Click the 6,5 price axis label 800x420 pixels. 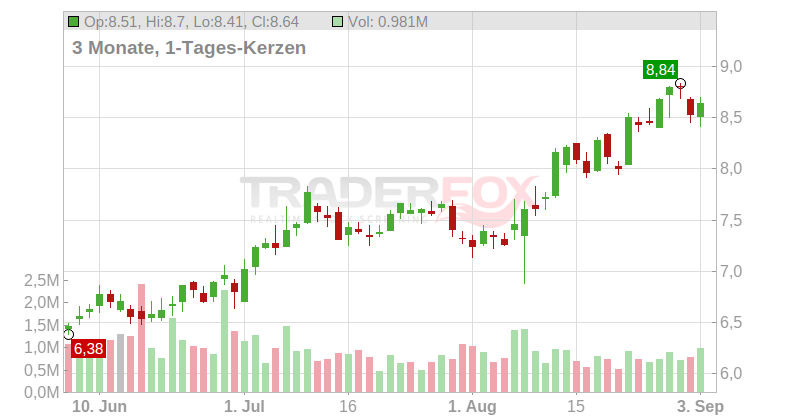point(731,323)
